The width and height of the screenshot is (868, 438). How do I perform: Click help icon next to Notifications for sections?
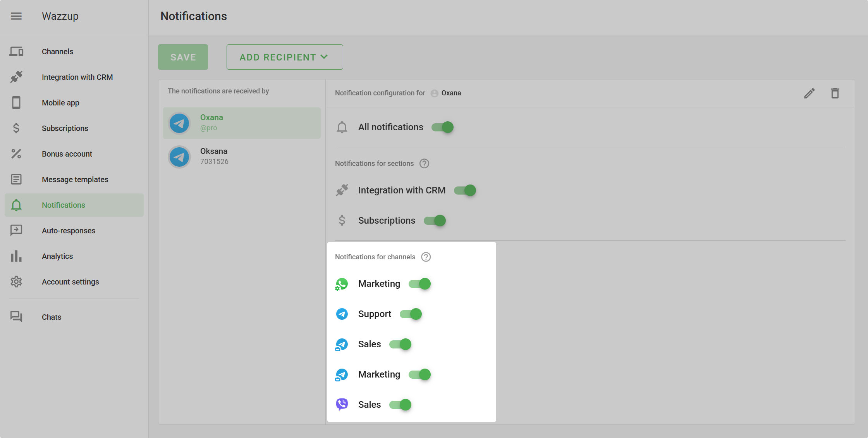point(425,164)
